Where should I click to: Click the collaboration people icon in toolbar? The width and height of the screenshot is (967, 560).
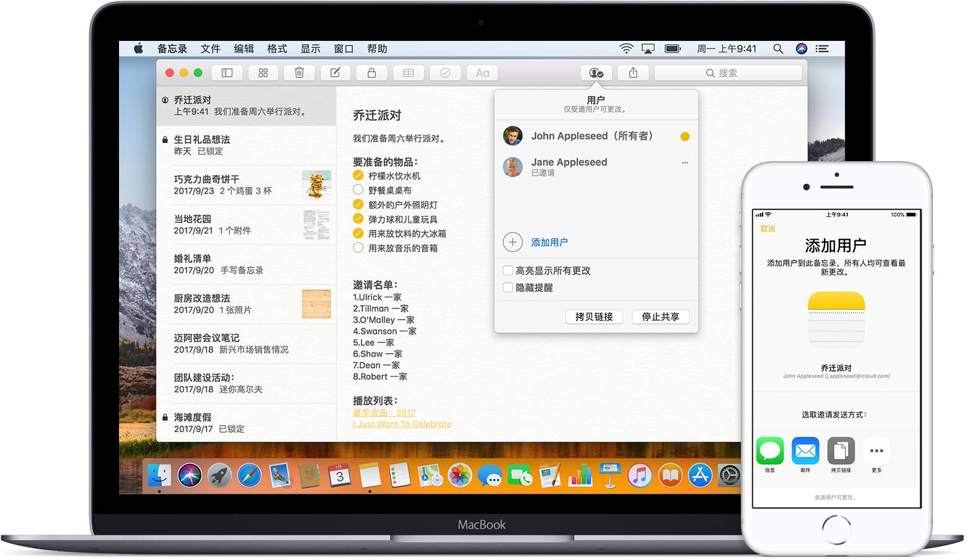click(x=596, y=72)
